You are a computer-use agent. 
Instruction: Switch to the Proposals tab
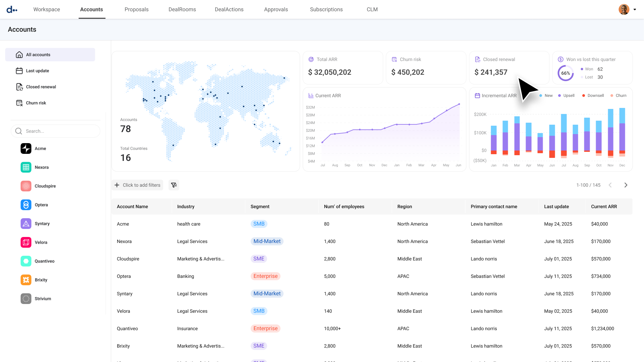[137, 9]
